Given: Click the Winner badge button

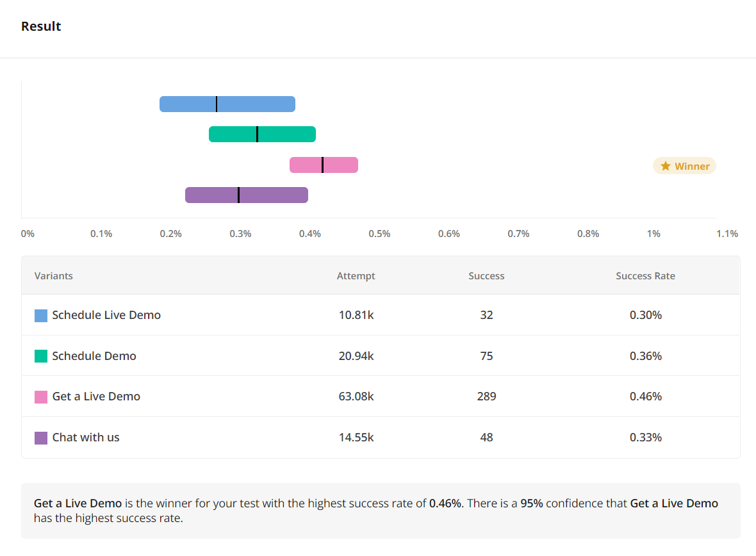Looking at the screenshot, I should click(684, 165).
